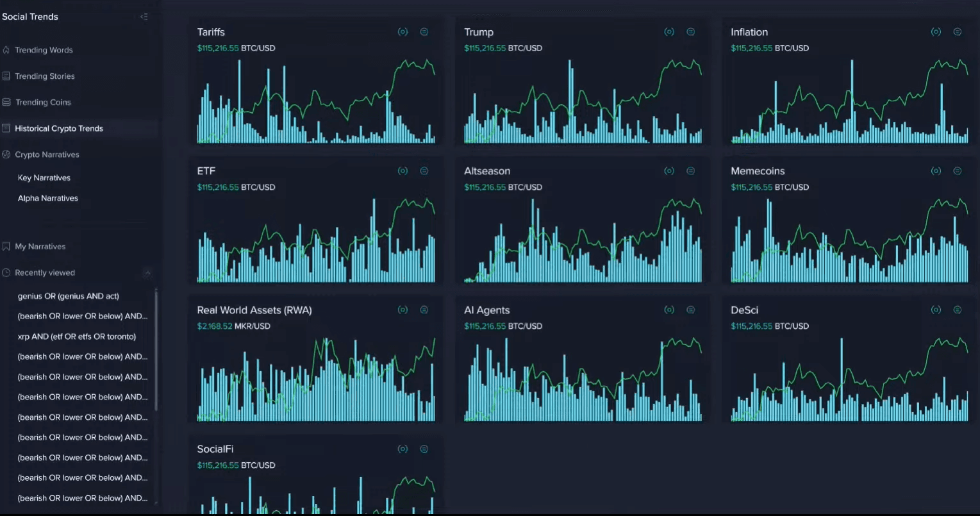Image resolution: width=980 pixels, height=516 pixels.
Task: Open the round menu icon on ETF card
Action: tap(424, 171)
